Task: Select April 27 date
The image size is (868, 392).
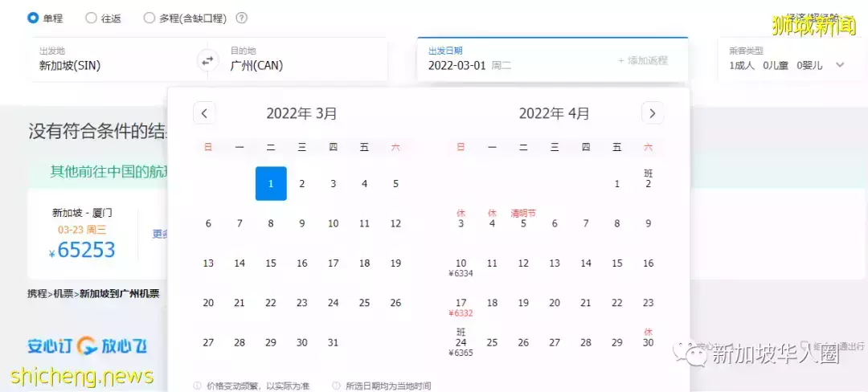Action: tap(554, 343)
